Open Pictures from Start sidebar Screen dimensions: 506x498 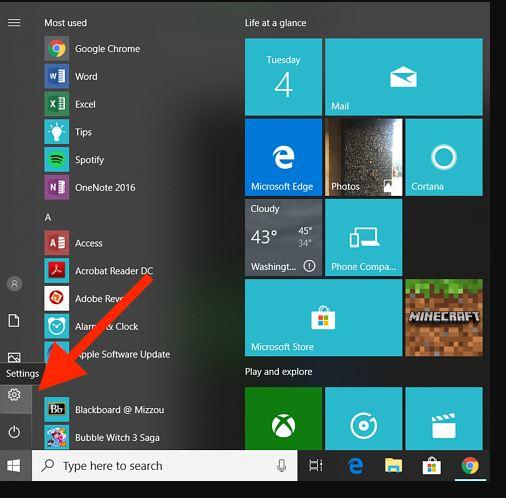[x=14, y=357]
